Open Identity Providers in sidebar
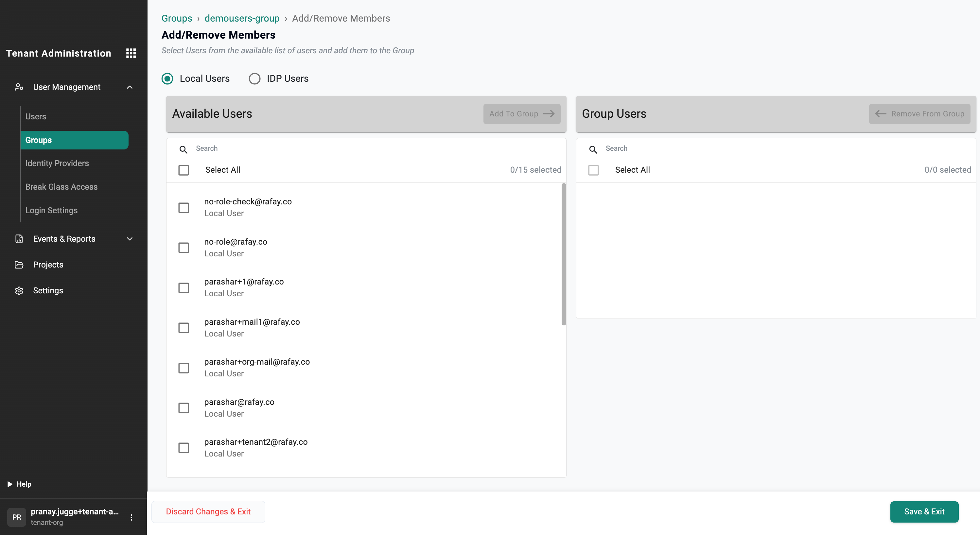980x535 pixels. [x=57, y=163]
